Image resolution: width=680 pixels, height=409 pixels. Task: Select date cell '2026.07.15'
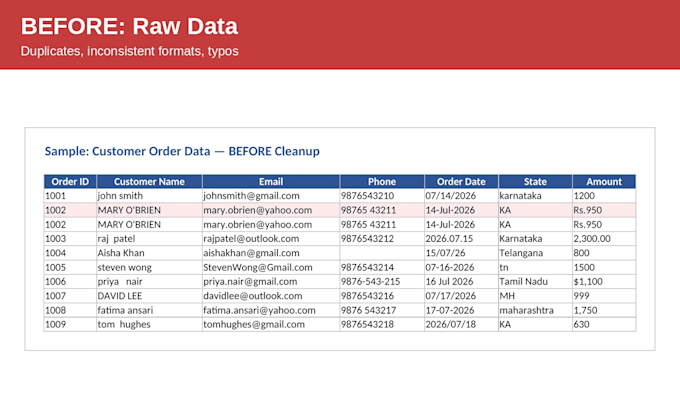coord(461,239)
